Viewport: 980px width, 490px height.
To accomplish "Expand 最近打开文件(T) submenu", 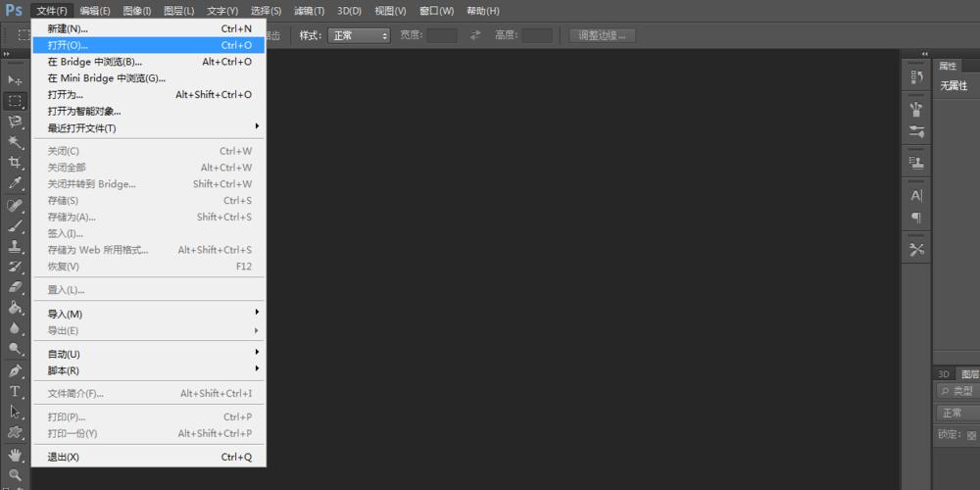I will (149, 128).
